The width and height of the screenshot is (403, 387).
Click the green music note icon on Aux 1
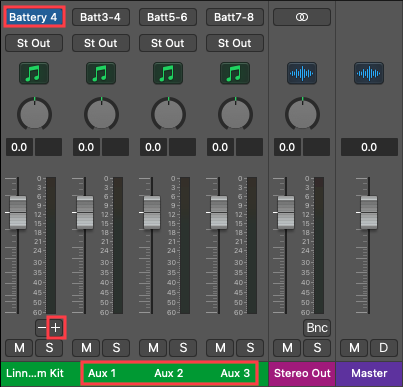(101, 73)
